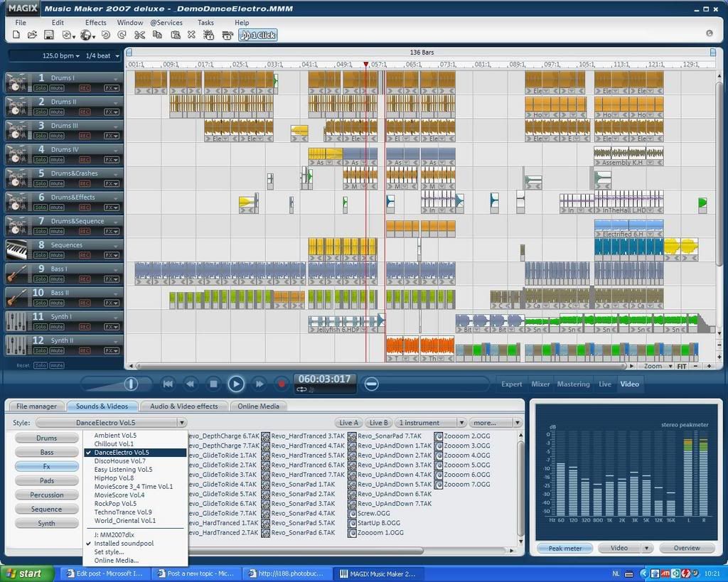This screenshot has height=582, width=728.
Task: Select the Percussion instrument category button
Action: point(46,495)
